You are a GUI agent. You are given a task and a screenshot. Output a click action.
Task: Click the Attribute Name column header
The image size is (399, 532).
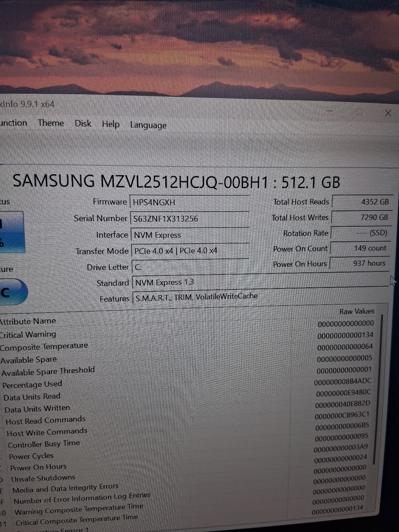28,321
